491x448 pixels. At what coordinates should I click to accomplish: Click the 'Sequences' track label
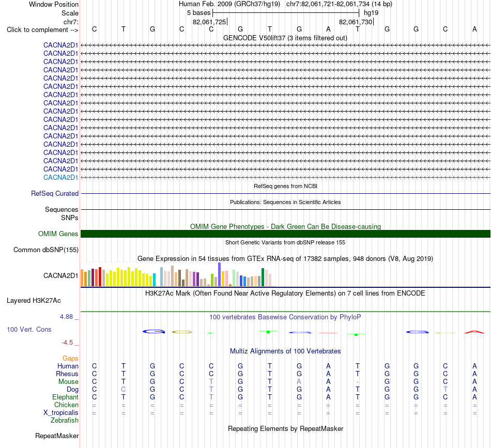point(62,209)
